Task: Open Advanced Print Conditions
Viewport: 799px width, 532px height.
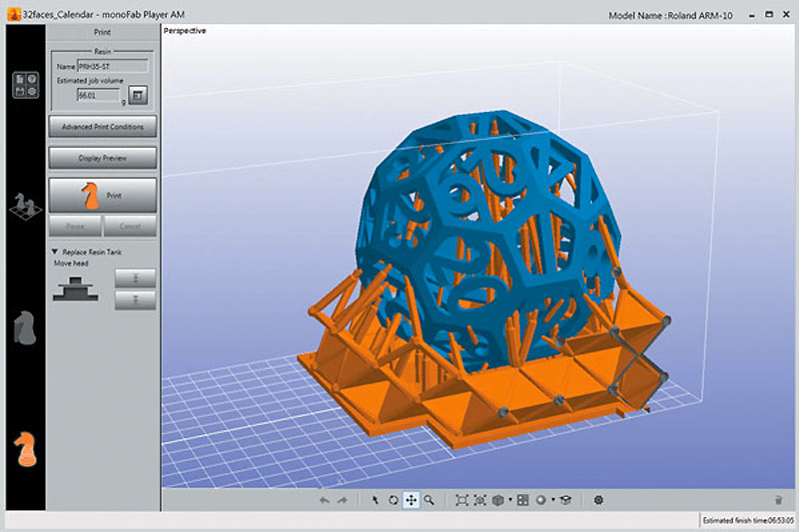Action: click(x=102, y=127)
